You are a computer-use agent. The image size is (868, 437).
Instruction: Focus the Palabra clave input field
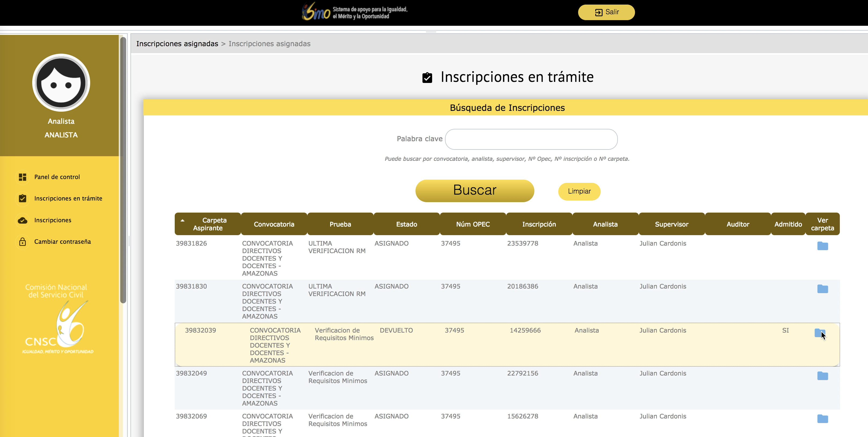[531, 139]
